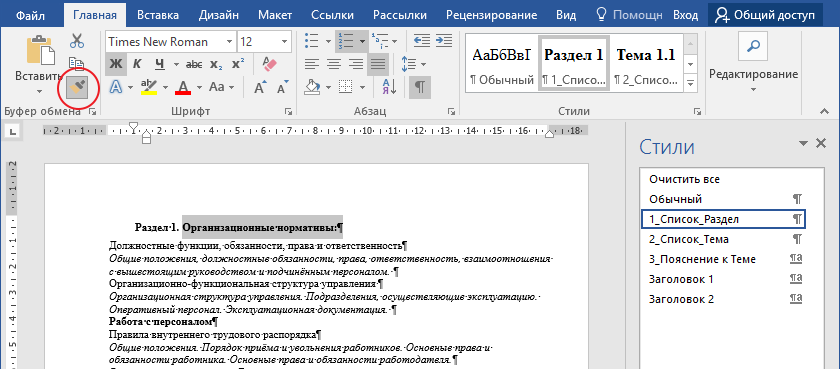Sort text using the А-Я sort icon
The width and height of the screenshot is (840, 369).
389,87
